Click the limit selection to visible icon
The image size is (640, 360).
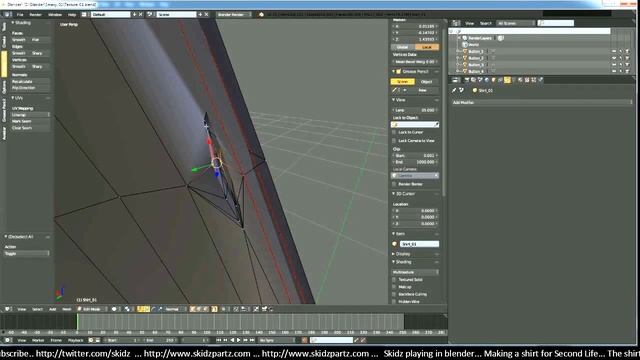click(214, 309)
